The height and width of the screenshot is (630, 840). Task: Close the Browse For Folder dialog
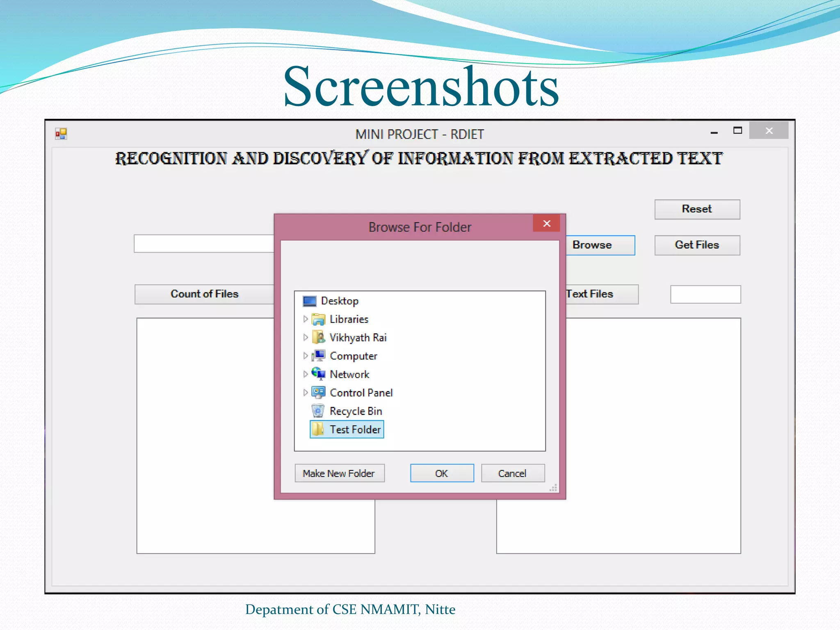point(547,223)
